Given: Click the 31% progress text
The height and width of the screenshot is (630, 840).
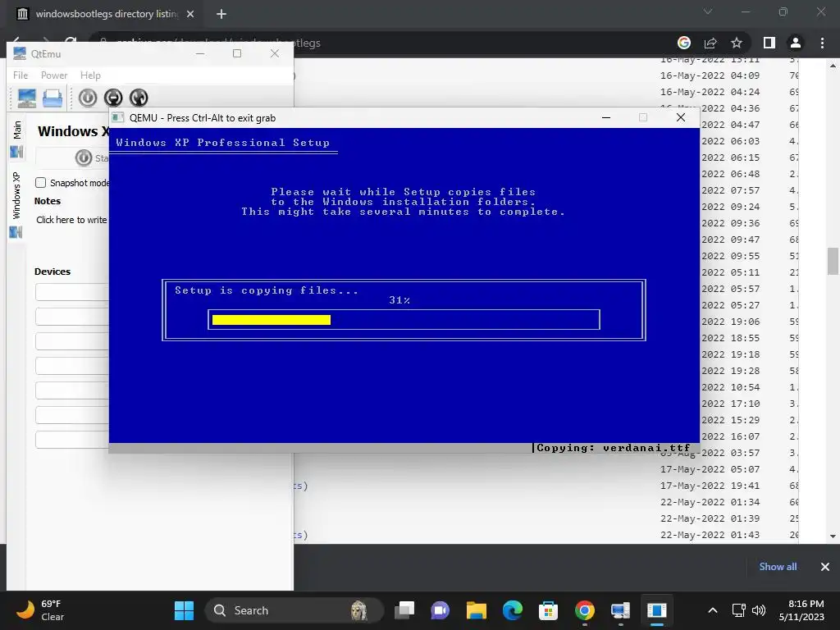Looking at the screenshot, I should (x=399, y=300).
